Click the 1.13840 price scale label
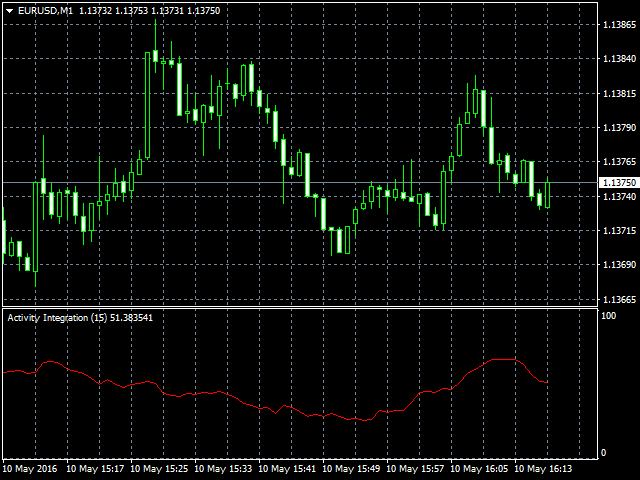The image size is (640, 480). 619,59
